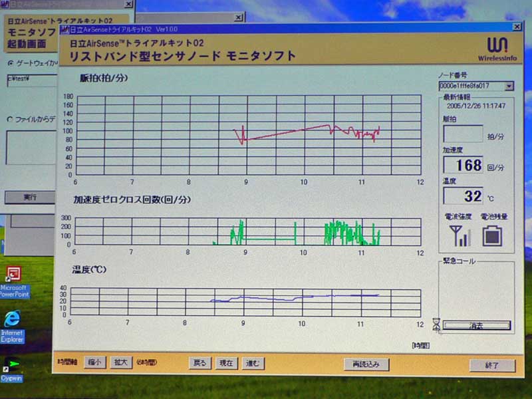Select the ゲートウェイ radio button in the startup window
This screenshot has width=532, height=399.
pos(11,63)
